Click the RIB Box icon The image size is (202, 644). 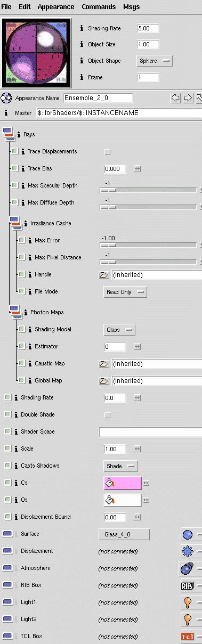point(187,585)
